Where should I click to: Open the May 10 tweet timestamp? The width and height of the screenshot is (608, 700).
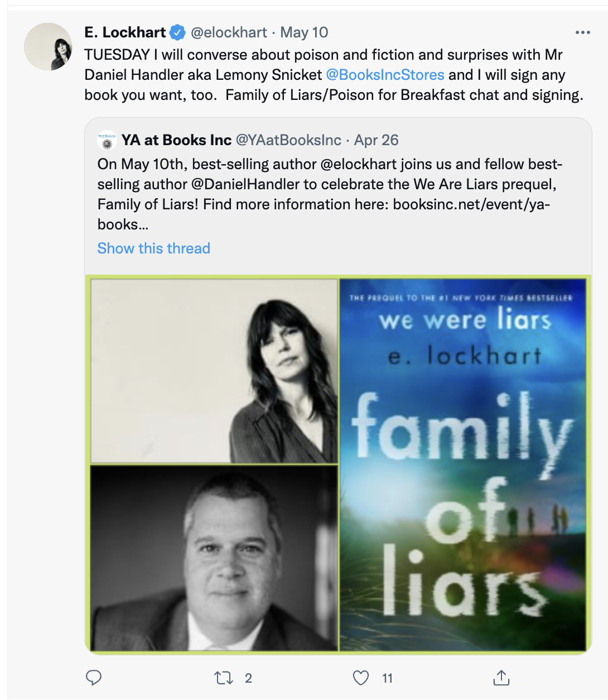tap(304, 32)
